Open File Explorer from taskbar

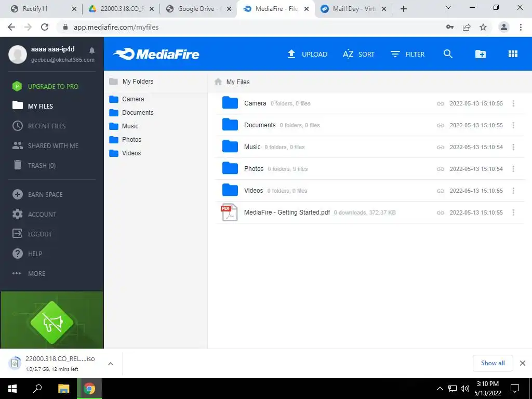pyautogui.click(x=63, y=389)
